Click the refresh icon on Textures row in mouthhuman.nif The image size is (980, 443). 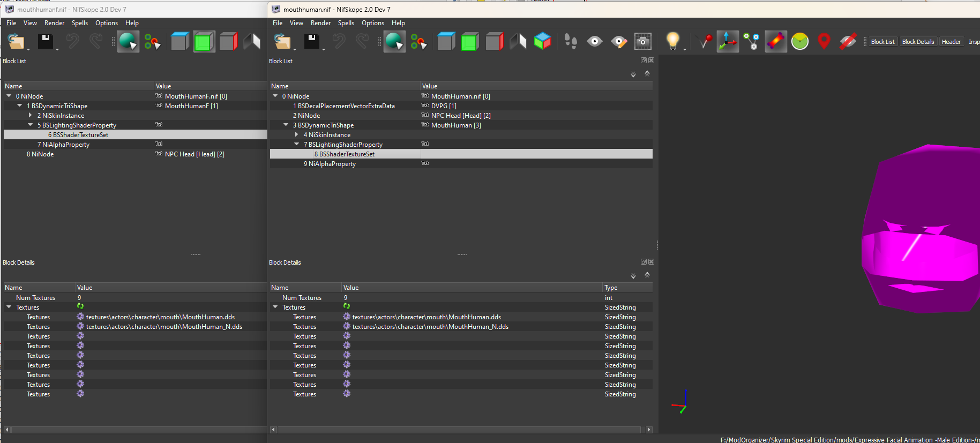pyautogui.click(x=347, y=306)
